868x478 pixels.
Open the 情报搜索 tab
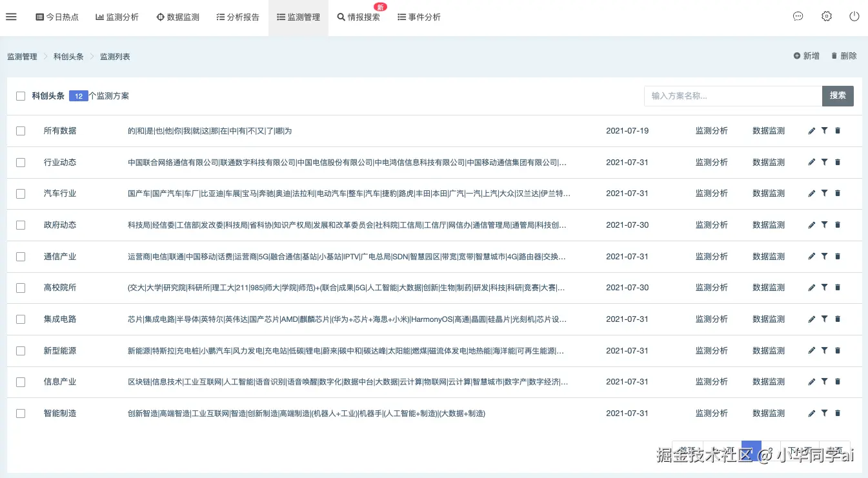click(359, 17)
